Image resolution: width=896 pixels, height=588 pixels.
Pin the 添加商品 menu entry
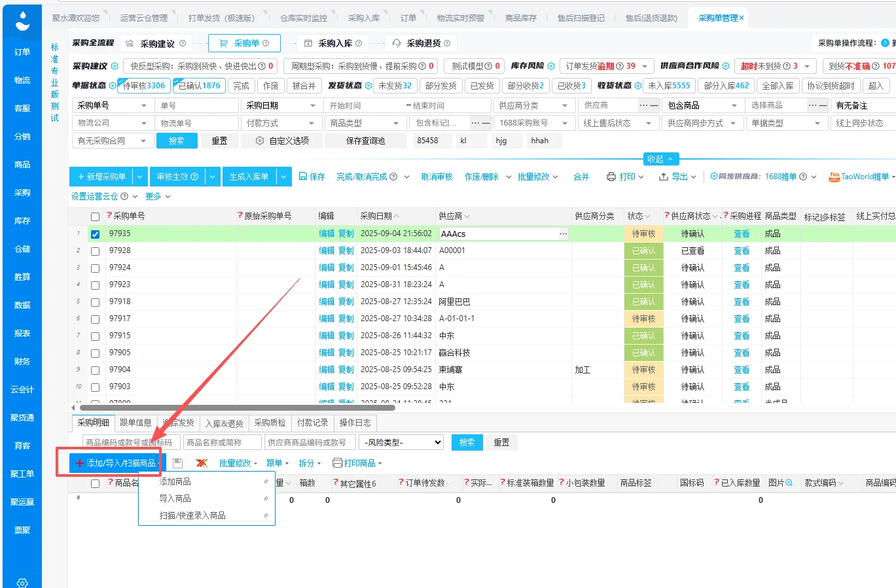(266, 481)
